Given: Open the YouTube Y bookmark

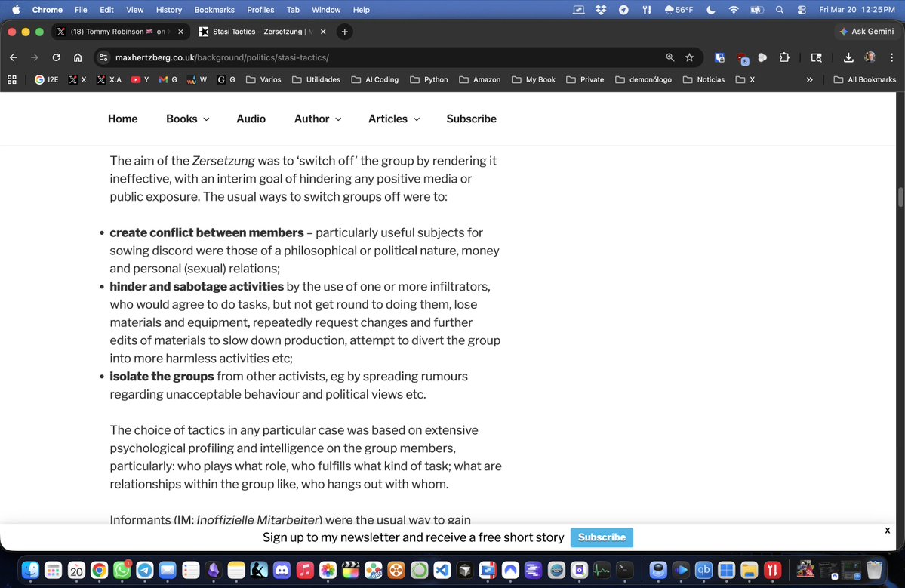Looking at the screenshot, I should click(x=140, y=79).
